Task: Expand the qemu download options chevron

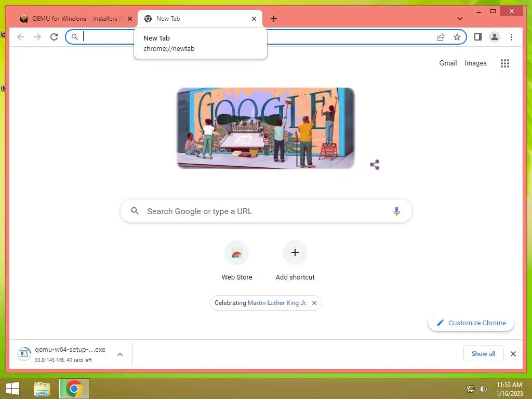Action: point(120,354)
